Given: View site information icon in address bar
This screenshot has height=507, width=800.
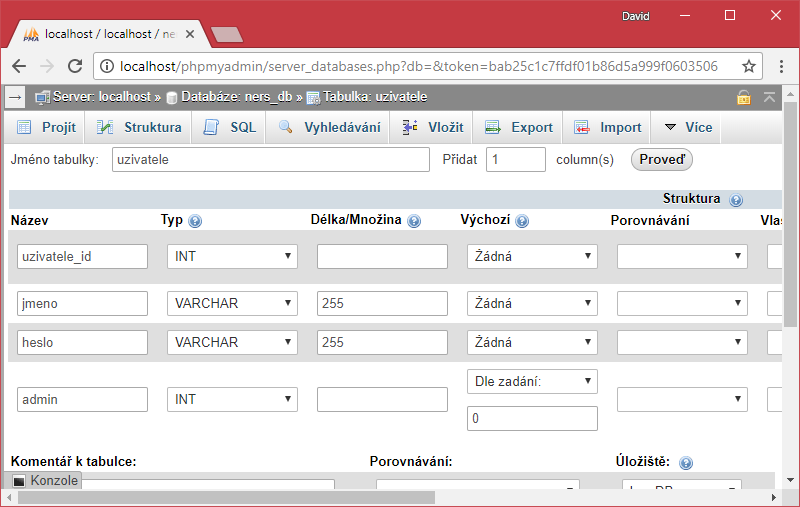Looking at the screenshot, I should coord(107,66).
